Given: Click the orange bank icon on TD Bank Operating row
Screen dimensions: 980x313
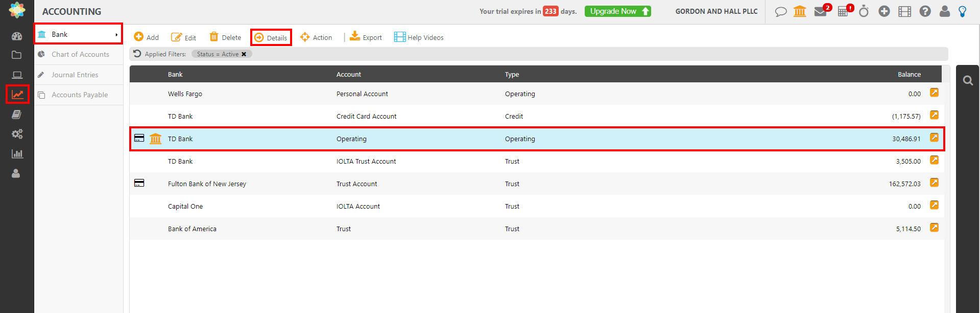Looking at the screenshot, I should [x=155, y=139].
